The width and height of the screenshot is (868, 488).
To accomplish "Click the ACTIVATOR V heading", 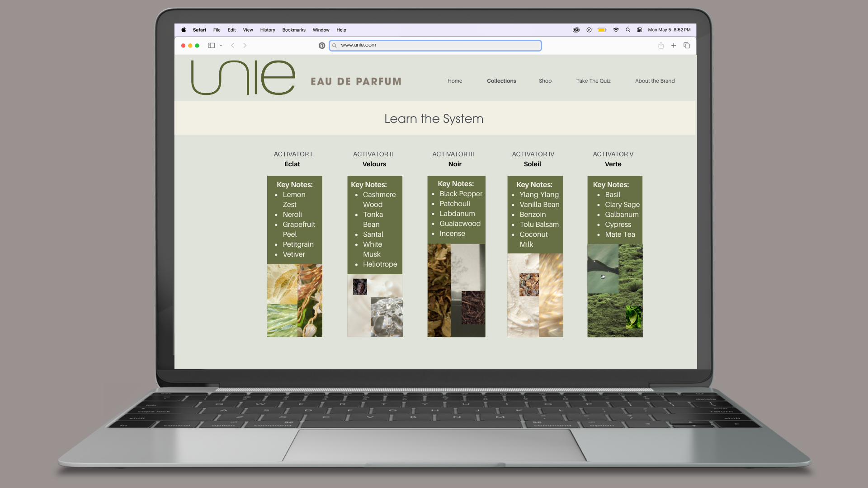I will coord(613,154).
